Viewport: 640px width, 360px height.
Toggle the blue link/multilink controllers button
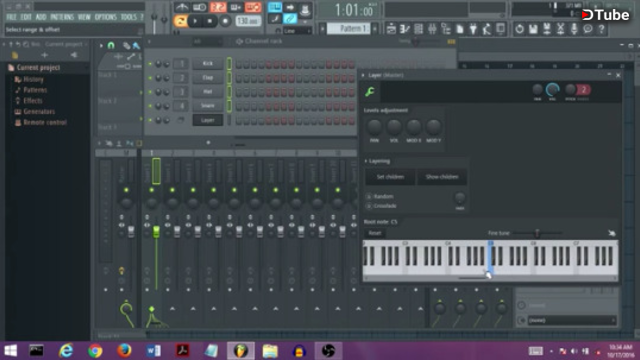tap(290, 18)
